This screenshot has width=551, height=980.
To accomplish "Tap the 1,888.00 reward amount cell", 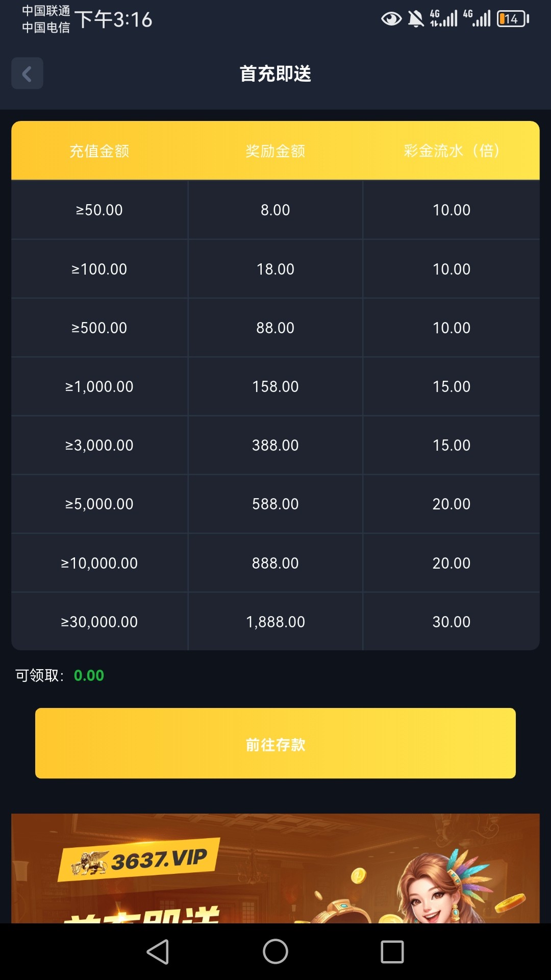I will [275, 622].
